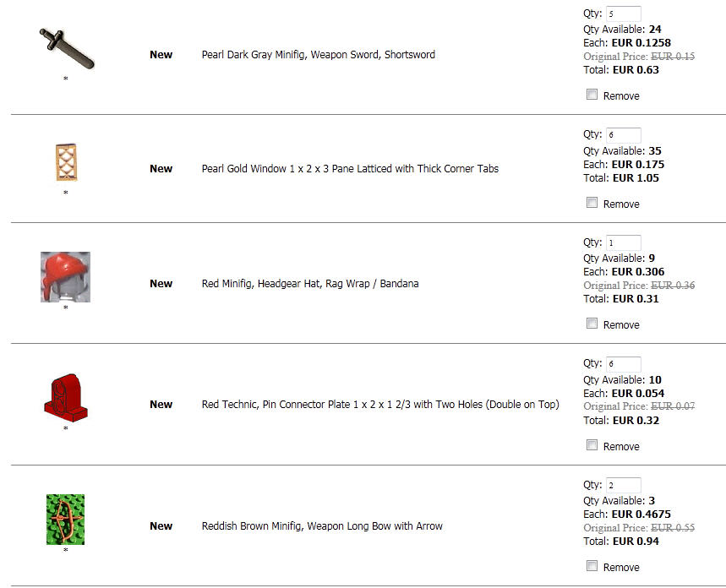Focus the Pearl Gold Window quantity box
Screen dimensions: 726x588
tap(623, 134)
